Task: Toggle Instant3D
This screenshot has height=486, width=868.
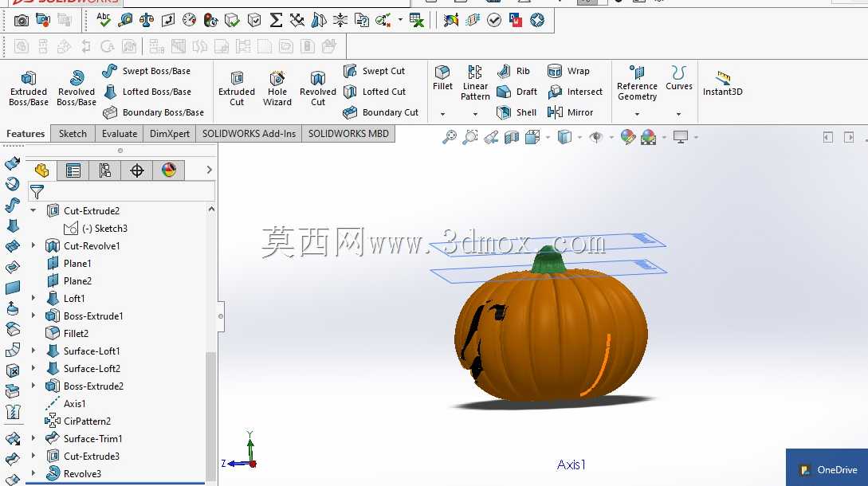Action: point(722,83)
